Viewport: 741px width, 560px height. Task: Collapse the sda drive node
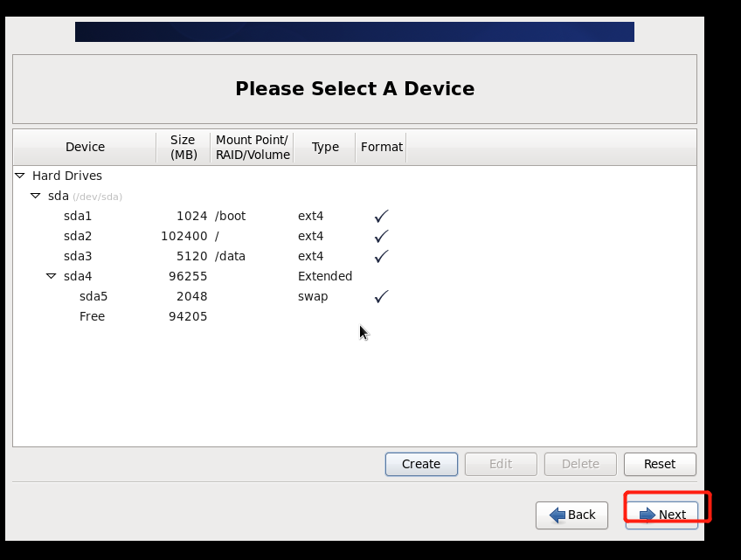pyautogui.click(x=36, y=196)
